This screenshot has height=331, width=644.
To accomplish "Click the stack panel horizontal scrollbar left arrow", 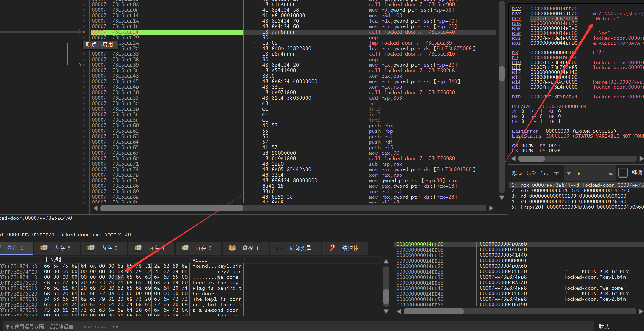I will [x=399, y=311].
